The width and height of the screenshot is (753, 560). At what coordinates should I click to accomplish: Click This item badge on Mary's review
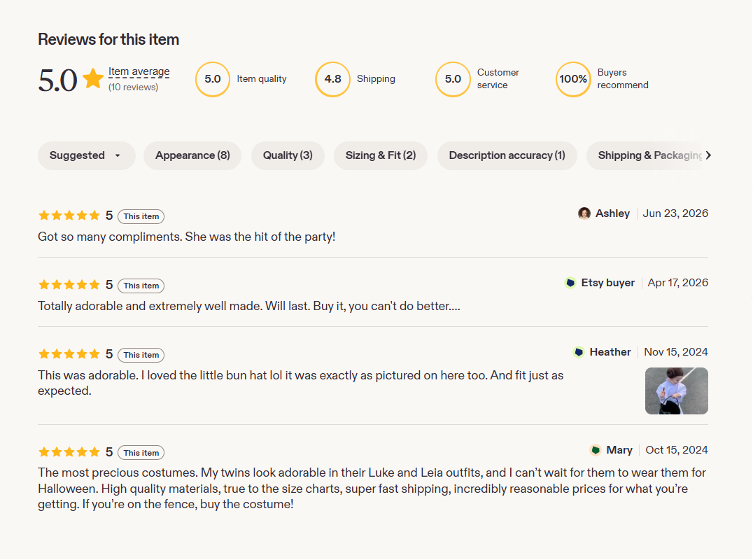click(141, 453)
